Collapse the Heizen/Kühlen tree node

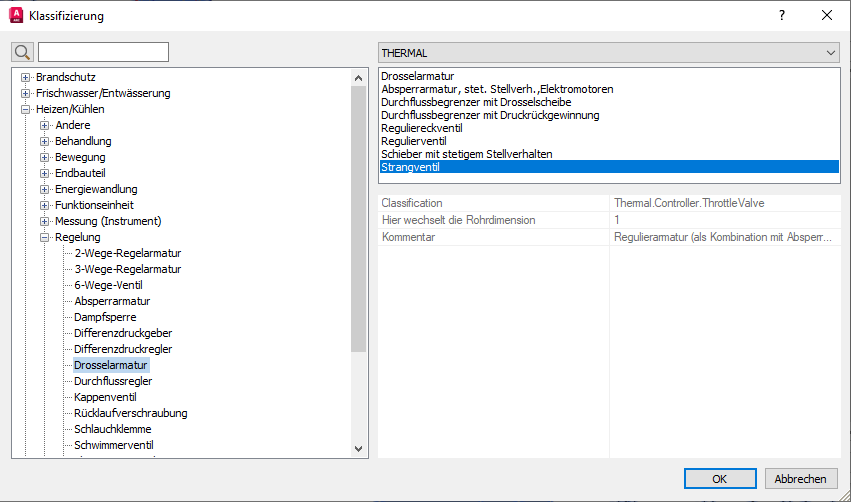click(x=26, y=109)
